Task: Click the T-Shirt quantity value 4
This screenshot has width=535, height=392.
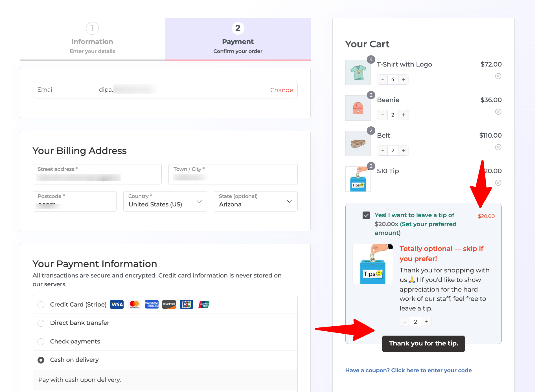Action: pyautogui.click(x=393, y=80)
